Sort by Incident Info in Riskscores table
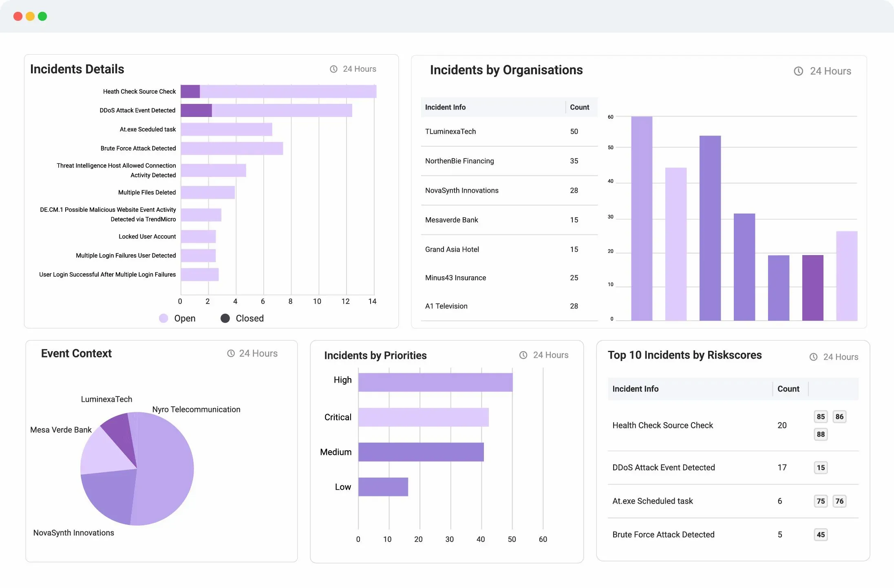Viewport: 894px width, 588px height. pyautogui.click(x=635, y=389)
